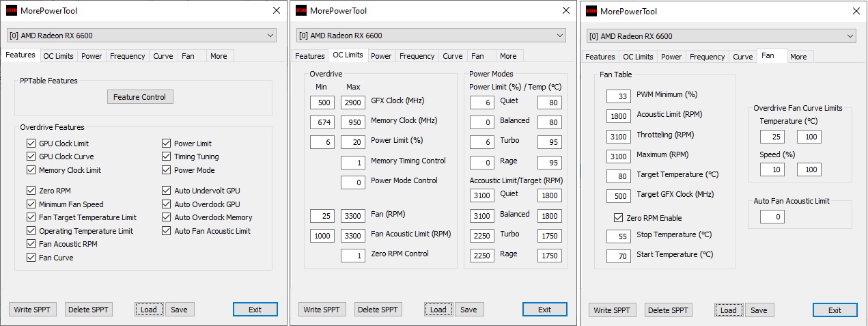Uncheck the Auto Overclock Memory option

pos(167,217)
